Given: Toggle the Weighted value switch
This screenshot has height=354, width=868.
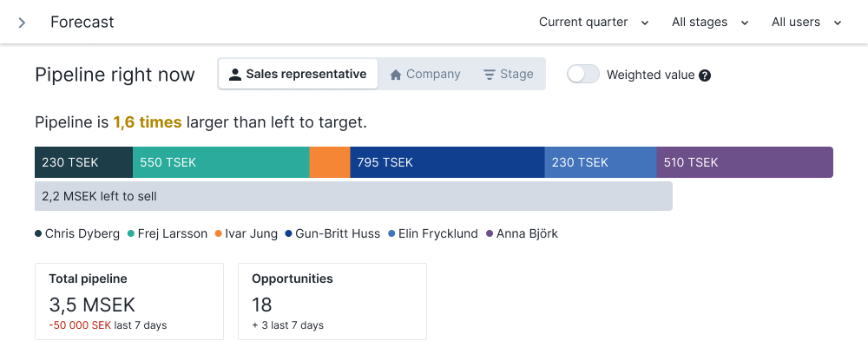Looking at the screenshot, I should [x=583, y=74].
